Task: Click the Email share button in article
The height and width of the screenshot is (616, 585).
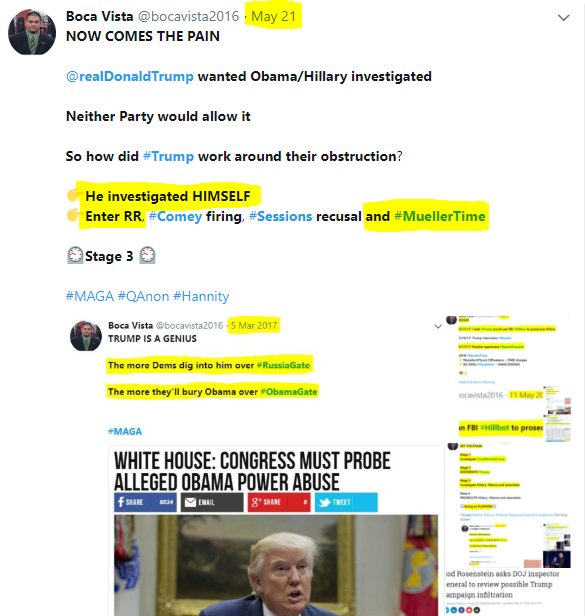Action: pyautogui.click(x=212, y=502)
